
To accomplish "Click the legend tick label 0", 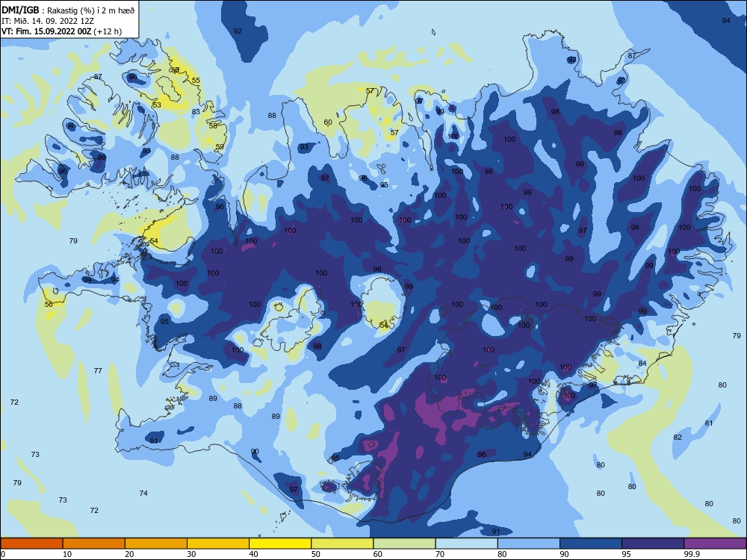I will click(x=3, y=554).
